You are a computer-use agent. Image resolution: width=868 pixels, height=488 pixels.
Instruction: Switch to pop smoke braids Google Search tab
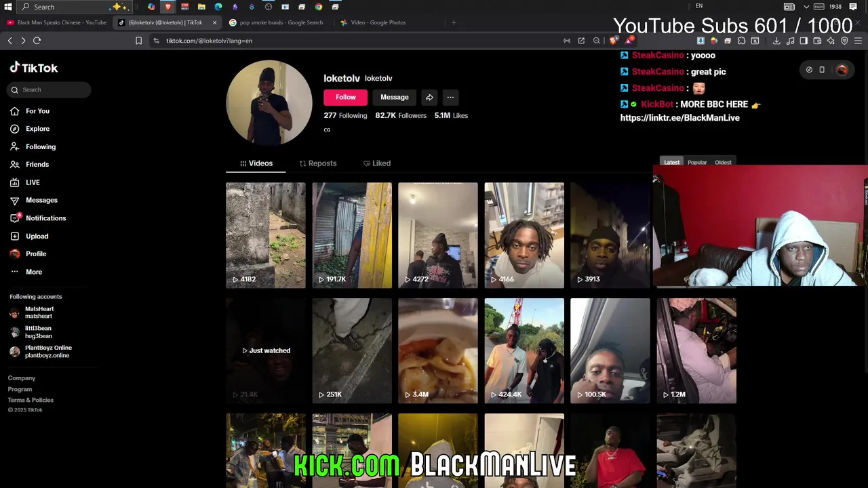[x=277, y=22]
